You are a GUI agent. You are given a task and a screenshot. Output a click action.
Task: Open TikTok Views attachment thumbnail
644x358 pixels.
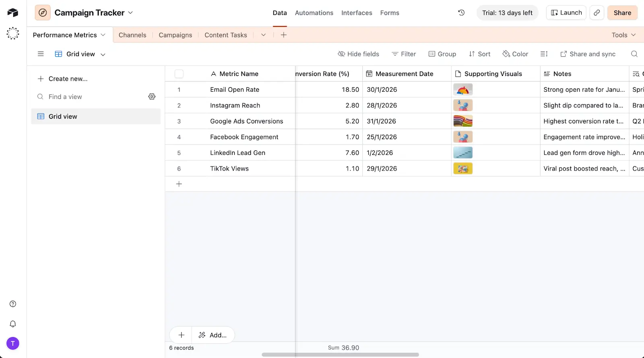tap(463, 169)
